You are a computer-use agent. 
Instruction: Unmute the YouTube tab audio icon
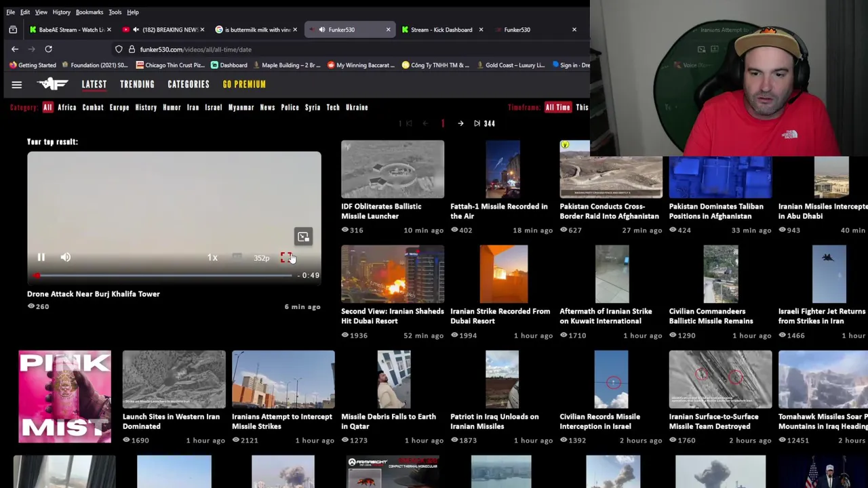pyautogui.click(x=136, y=30)
